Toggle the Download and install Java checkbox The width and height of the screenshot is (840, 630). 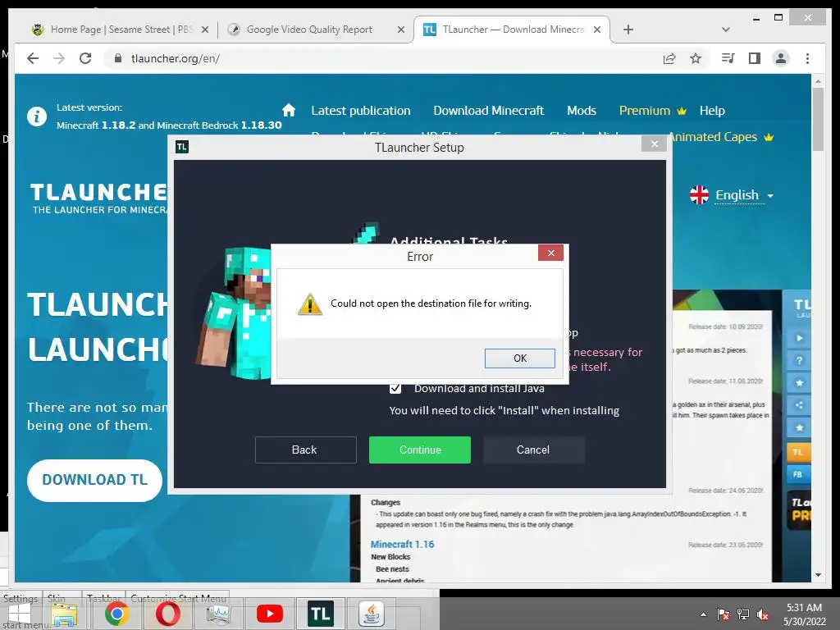point(395,388)
